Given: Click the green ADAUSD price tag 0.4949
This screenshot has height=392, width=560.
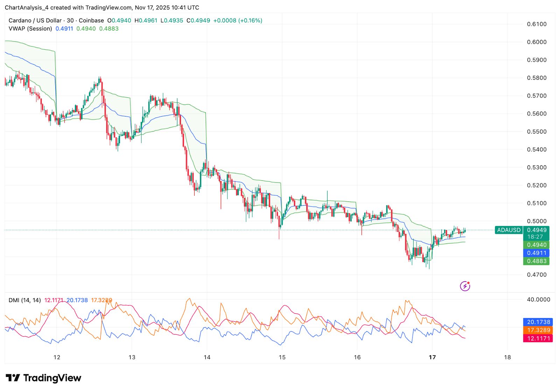Looking at the screenshot, I should click(537, 230).
